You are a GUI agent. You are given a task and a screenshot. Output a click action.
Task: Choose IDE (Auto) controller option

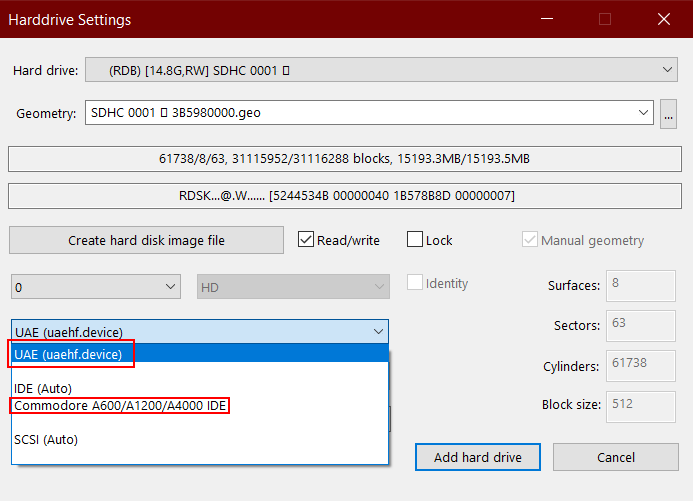(43, 388)
